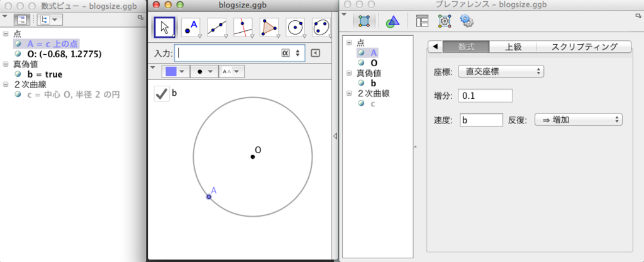Select the Move arrow tool

164,28
